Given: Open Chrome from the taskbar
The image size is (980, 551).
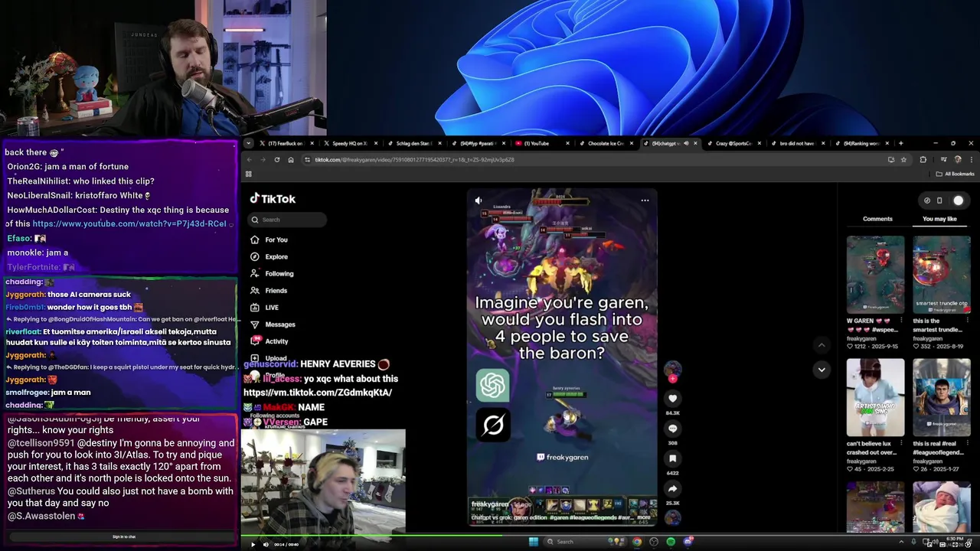Looking at the screenshot, I should click(636, 542).
